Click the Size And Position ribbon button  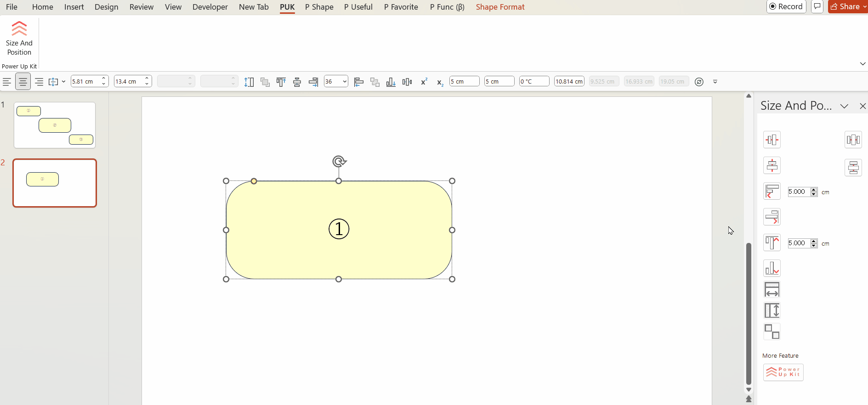coord(19,38)
